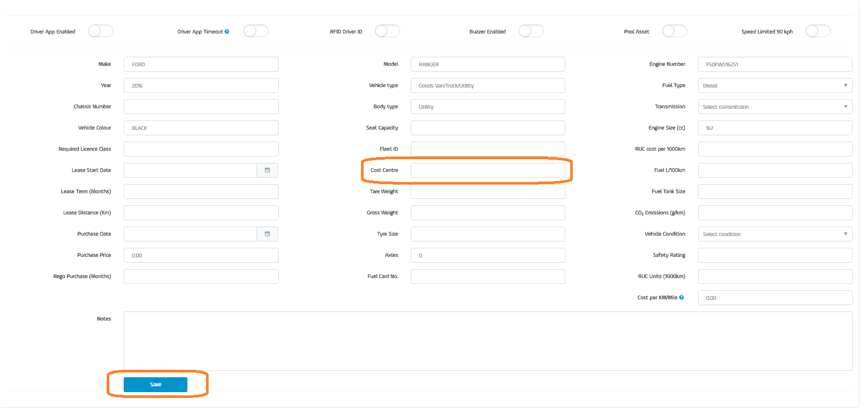Focus the Lease Distance (Km) field
This screenshot has width=868, height=416.
point(201,213)
